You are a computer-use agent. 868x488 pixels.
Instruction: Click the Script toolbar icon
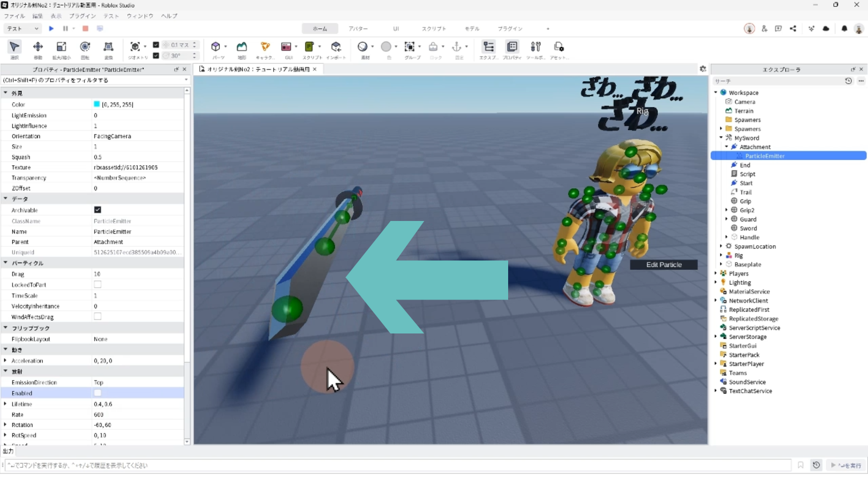point(309,47)
